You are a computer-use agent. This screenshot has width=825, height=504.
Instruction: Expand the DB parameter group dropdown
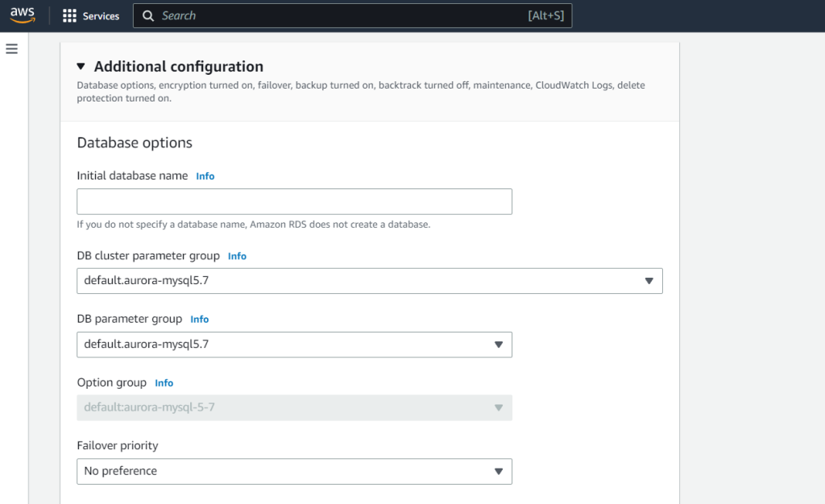tap(294, 345)
